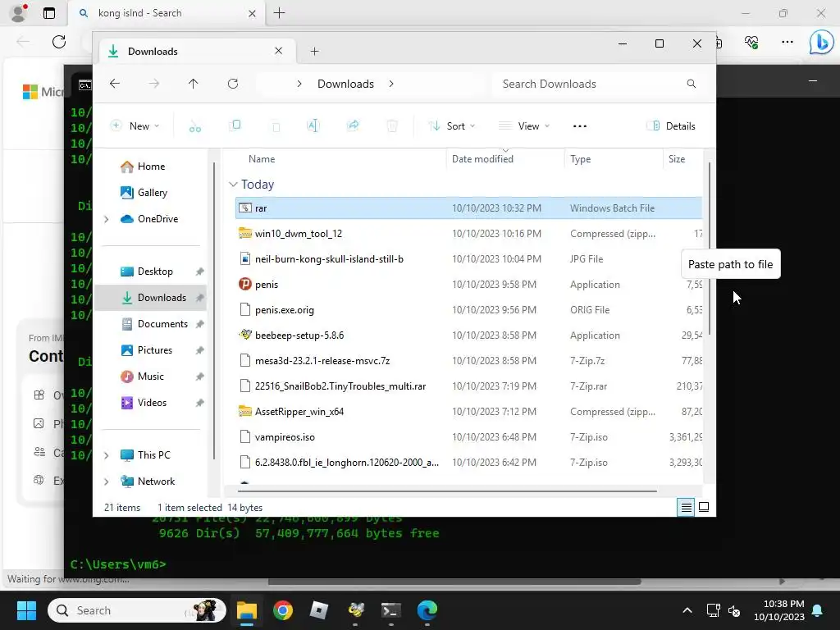Go forward with the right arrow
Image resolution: width=840 pixels, height=630 pixels.
point(153,84)
